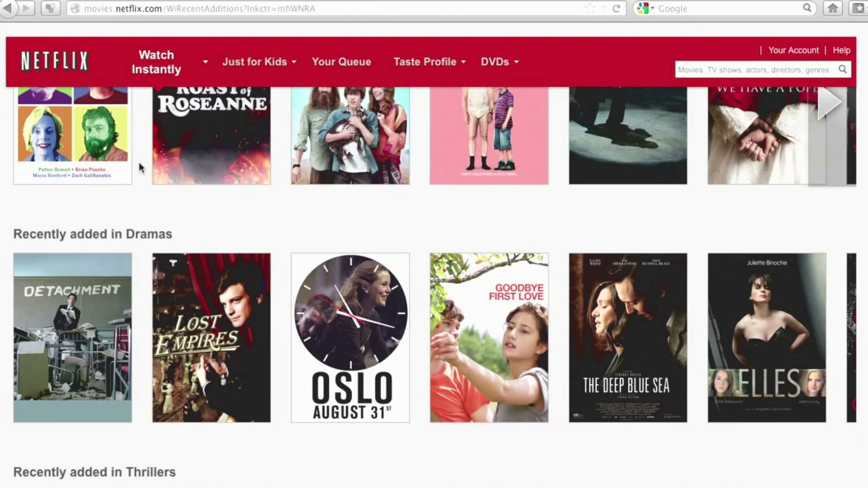
Task: Bookmark the page with the star icon
Action: pos(590,8)
